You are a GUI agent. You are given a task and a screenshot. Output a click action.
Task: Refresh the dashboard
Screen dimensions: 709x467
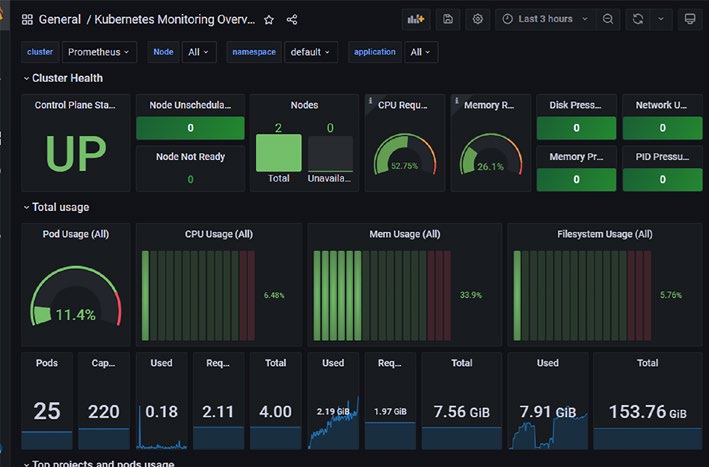pos(638,19)
